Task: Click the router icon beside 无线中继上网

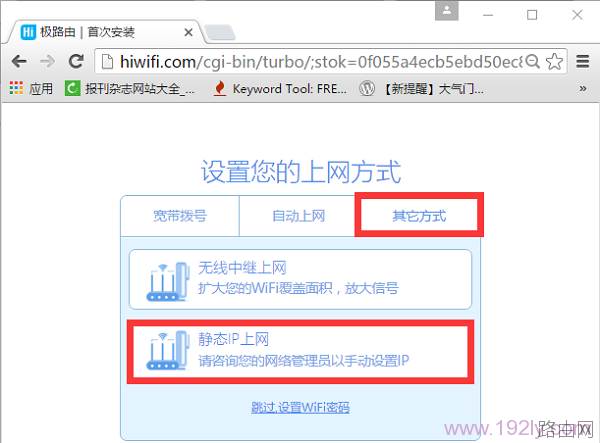Action: point(168,281)
